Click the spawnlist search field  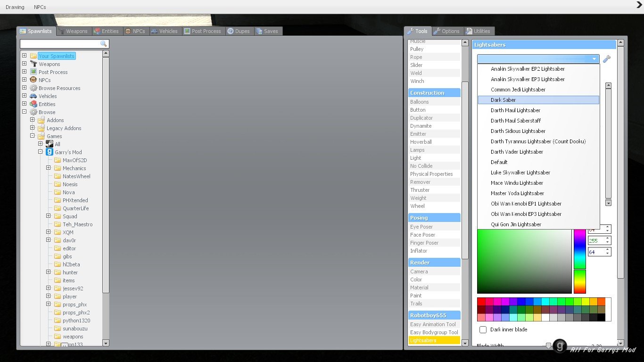tap(64, 44)
